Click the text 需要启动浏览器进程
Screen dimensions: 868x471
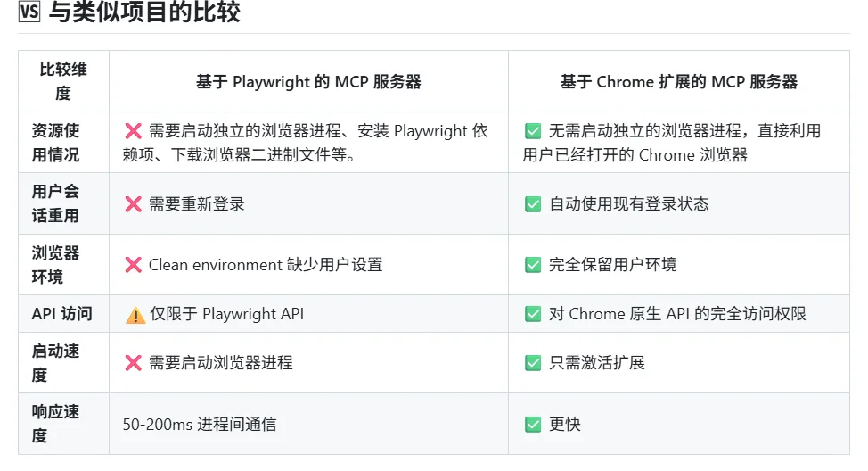(x=221, y=363)
